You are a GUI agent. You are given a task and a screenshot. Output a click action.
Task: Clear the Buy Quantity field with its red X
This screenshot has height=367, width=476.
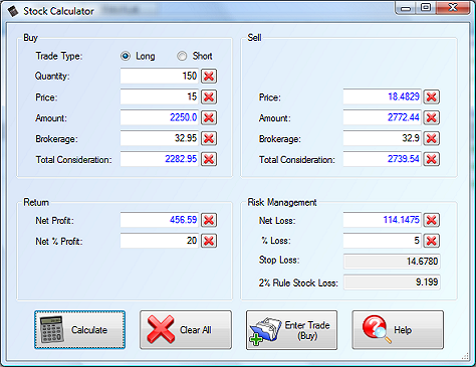(x=209, y=76)
